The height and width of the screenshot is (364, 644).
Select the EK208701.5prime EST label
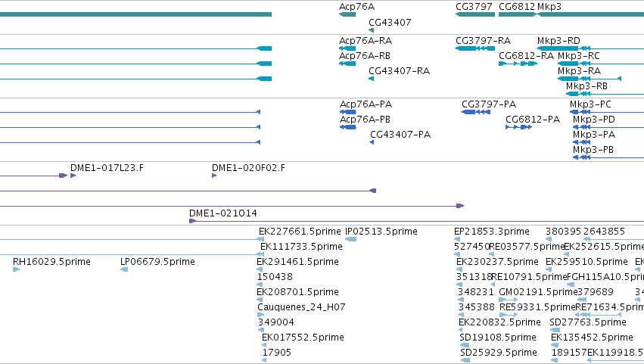click(x=297, y=292)
